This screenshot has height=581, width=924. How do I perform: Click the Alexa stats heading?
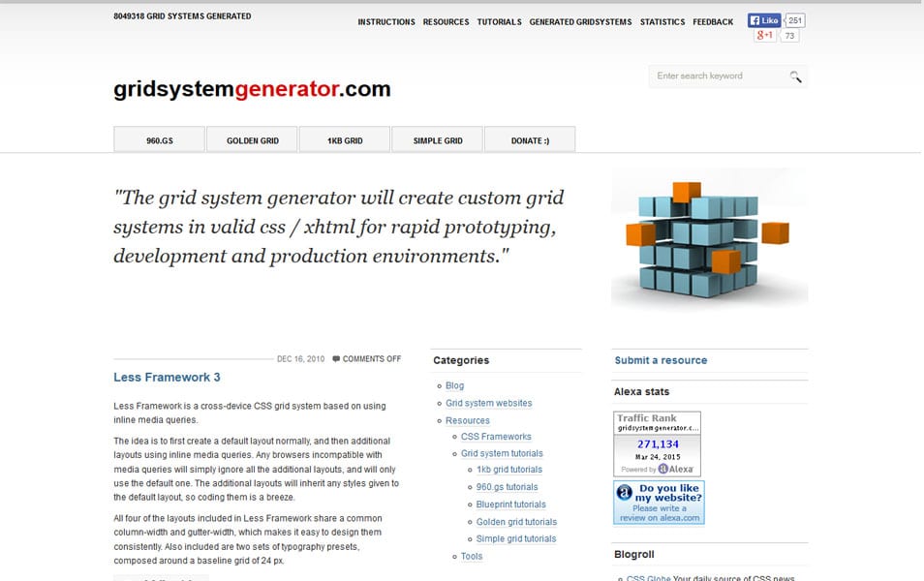tap(641, 392)
